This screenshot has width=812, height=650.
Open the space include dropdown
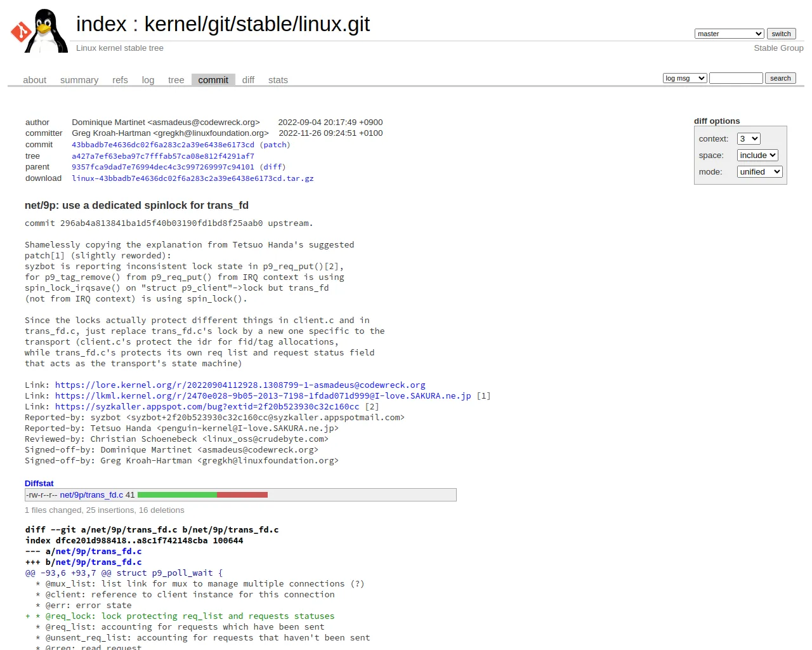[757, 155]
